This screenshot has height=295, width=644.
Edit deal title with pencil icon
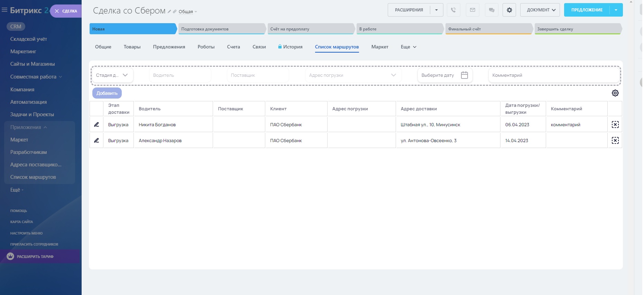click(x=169, y=12)
